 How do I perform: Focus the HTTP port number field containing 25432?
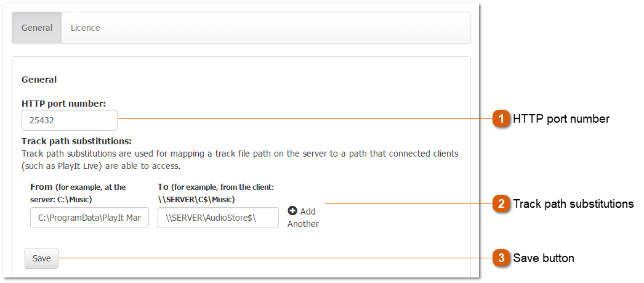(x=69, y=120)
